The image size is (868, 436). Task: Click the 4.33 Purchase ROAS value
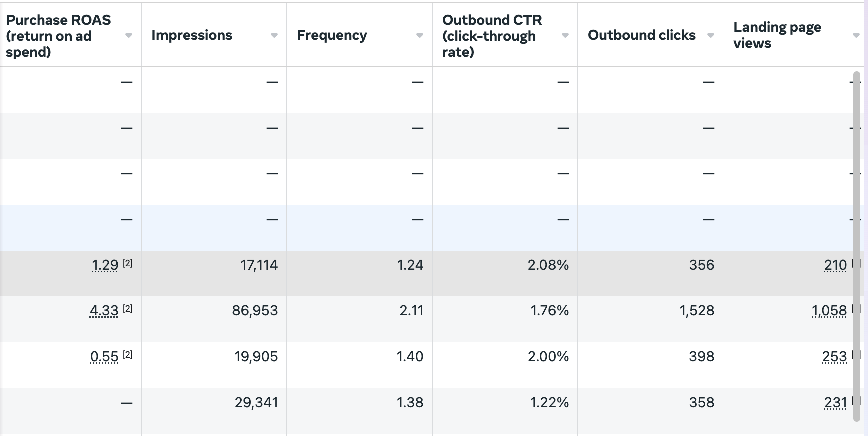tap(104, 311)
